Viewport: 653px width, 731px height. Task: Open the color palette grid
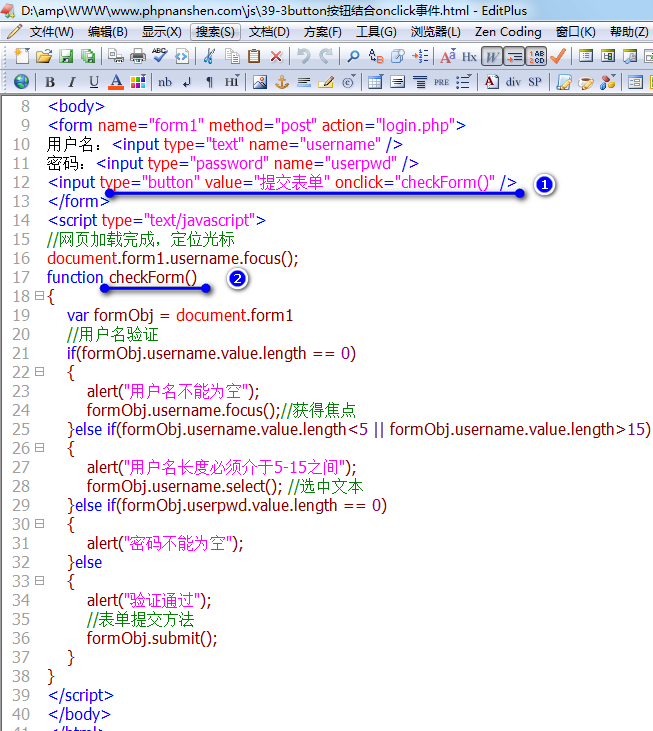[138, 82]
